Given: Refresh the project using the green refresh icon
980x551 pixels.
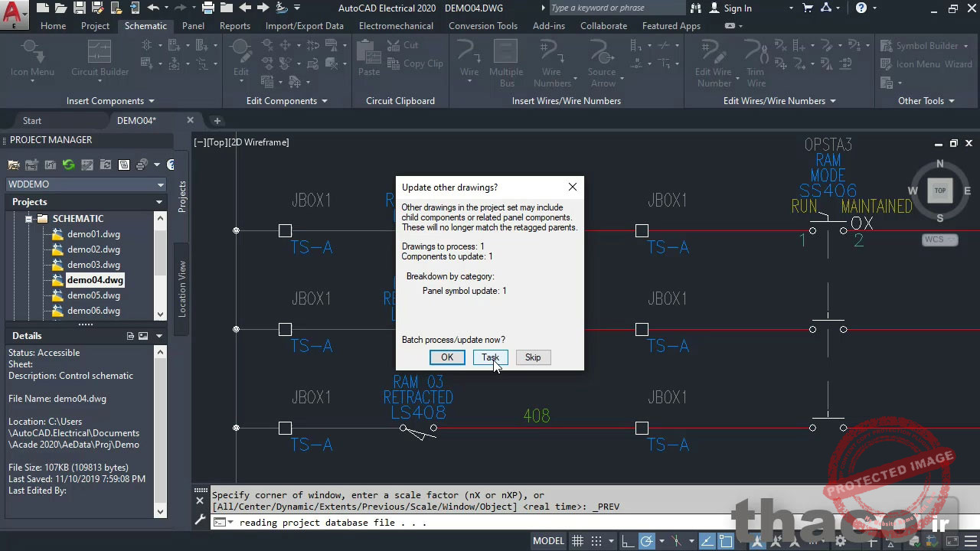Looking at the screenshot, I should point(69,165).
